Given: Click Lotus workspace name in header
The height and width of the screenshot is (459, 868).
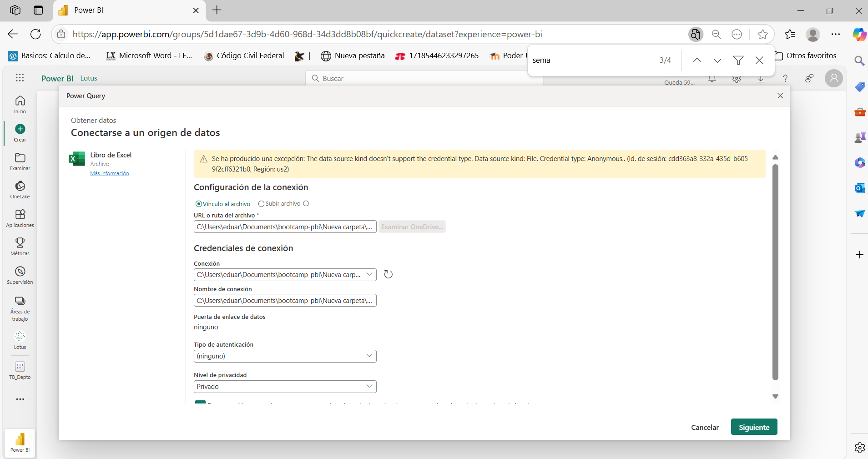Looking at the screenshot, I should 89,78.
